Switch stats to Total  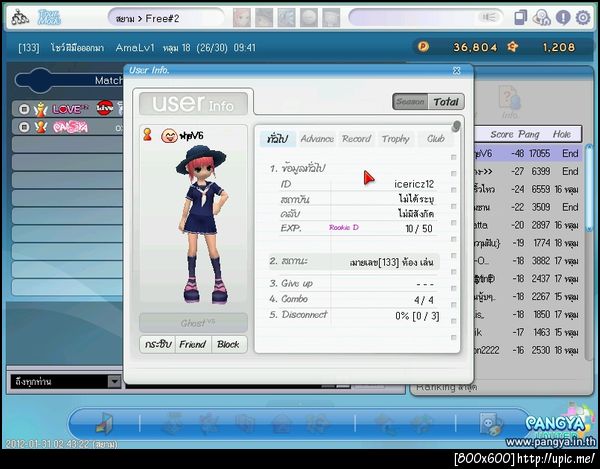point(446,102)
